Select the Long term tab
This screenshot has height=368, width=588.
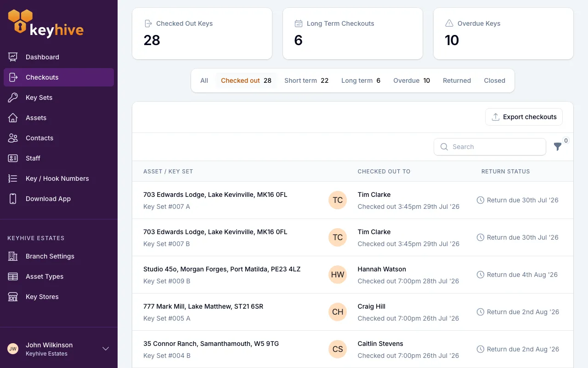(361, 80)
